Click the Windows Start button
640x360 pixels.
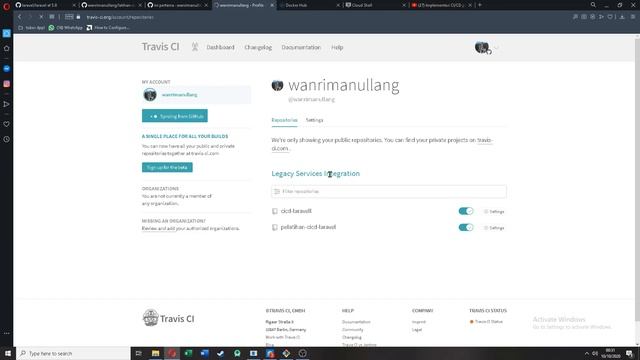pyautogui.click(x=8, y=353)
